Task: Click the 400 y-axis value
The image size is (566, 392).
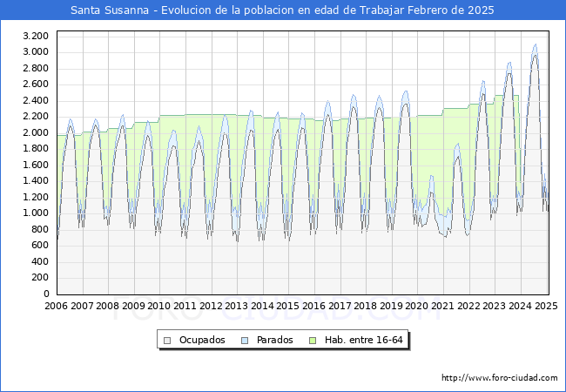Action: (40, 261)
